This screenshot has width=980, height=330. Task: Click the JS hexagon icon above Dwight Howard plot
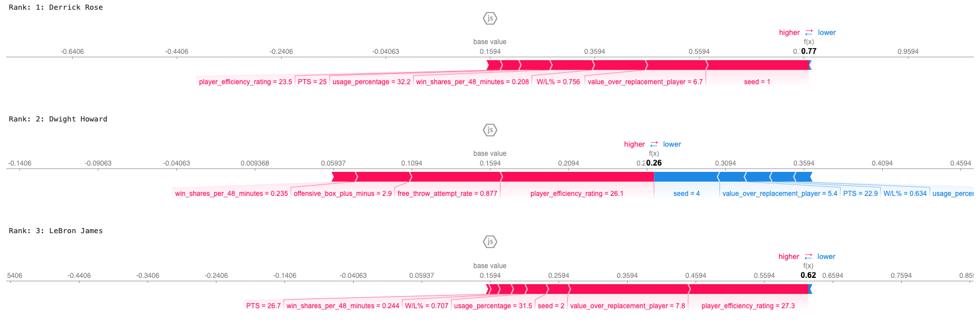click(490, 130)
